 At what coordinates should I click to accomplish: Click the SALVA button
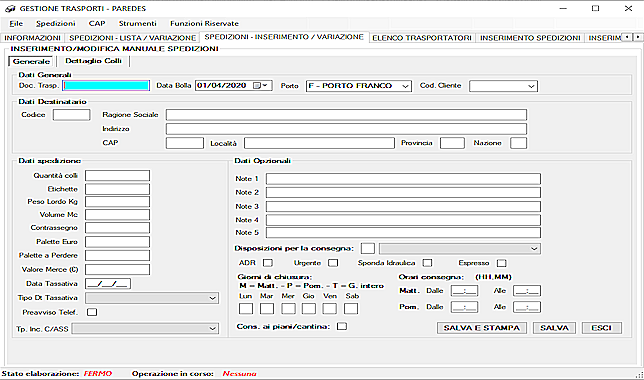554,328
